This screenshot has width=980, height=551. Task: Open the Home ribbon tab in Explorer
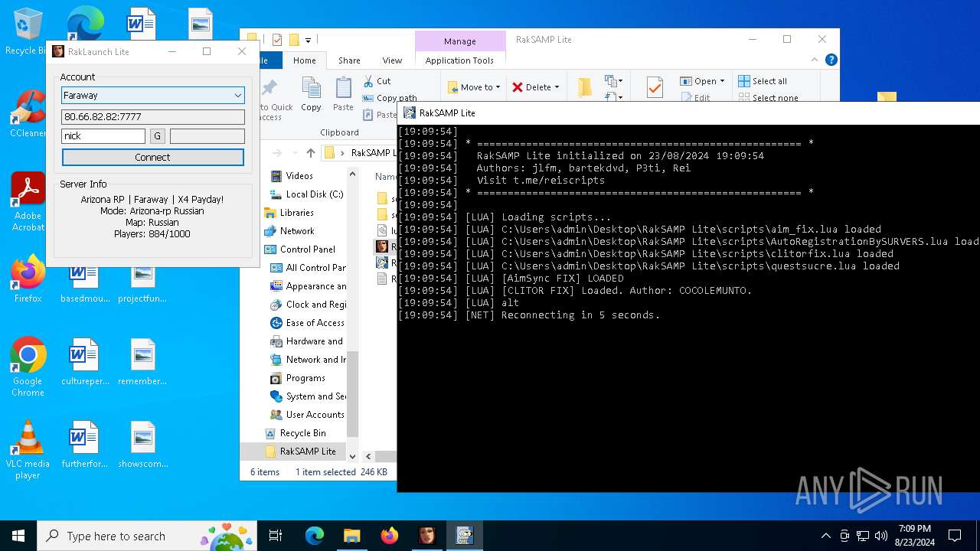point(304,60)
